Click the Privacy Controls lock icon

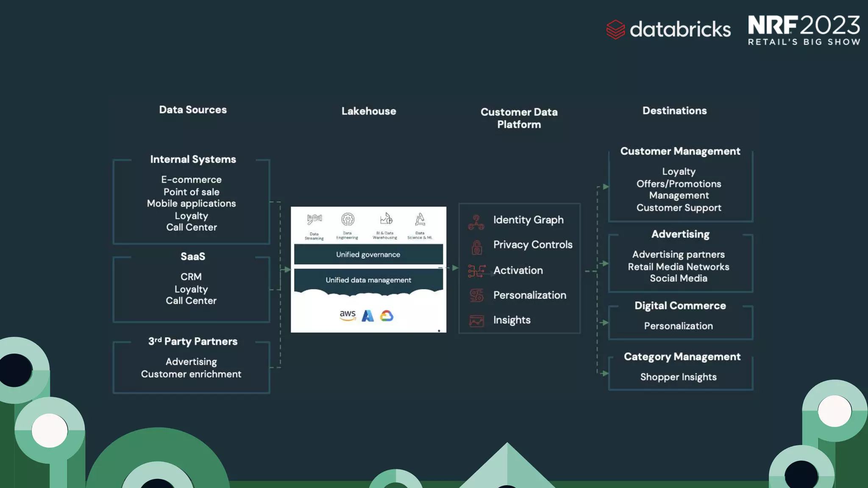(x=477, y=247)
